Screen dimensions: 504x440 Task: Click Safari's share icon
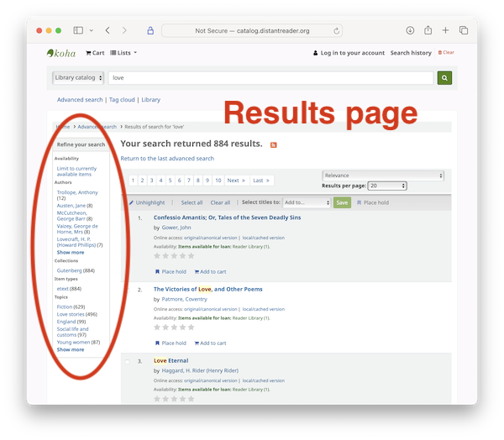point(428,30)
